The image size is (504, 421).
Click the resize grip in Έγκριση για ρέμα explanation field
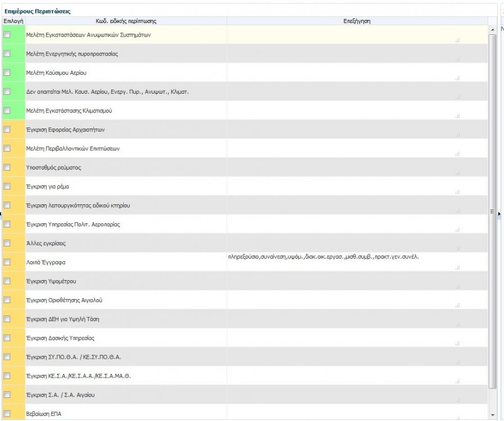click(x=458, y=192)
